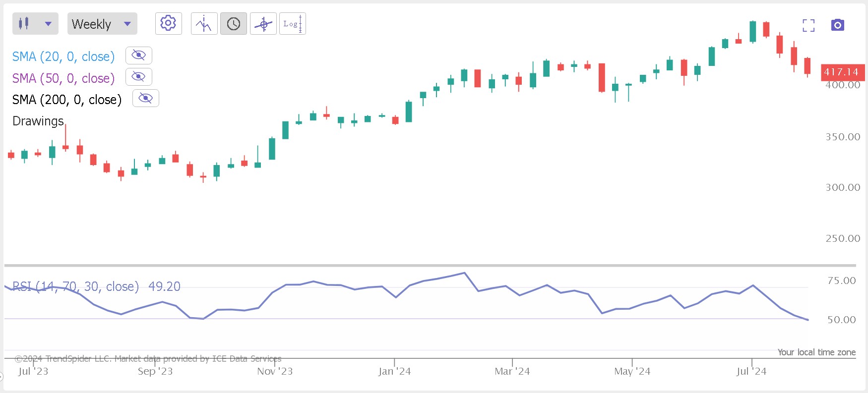Select the Drawings legend item
Viewport: 868px width, 393px height.
[38, 121]
